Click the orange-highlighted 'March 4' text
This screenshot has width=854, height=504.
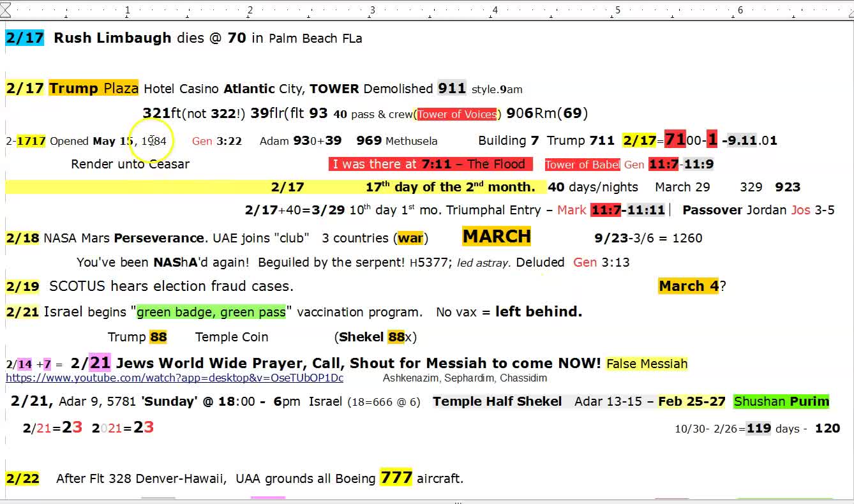[689, 286]
